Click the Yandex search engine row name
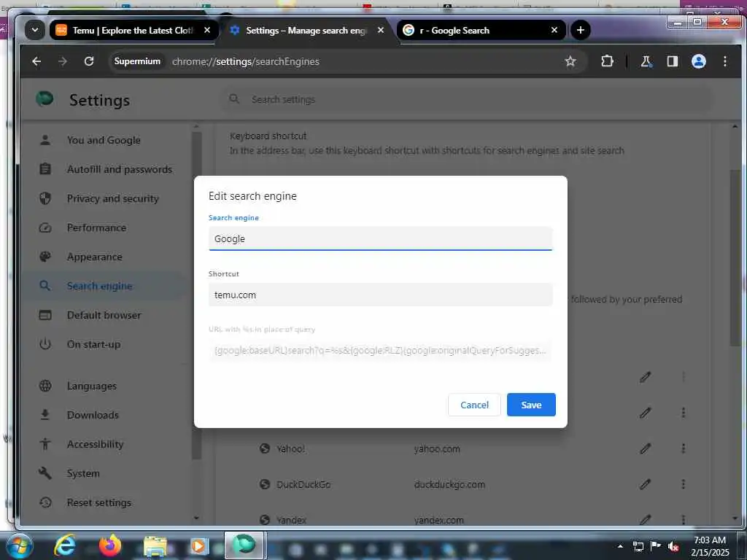The width and height of the screenshot is (747, 560). tap(291, 520)
